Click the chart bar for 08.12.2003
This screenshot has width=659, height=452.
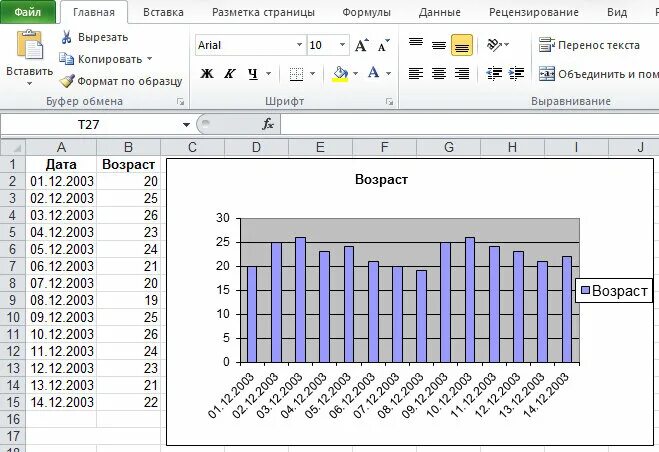click(x=422, y=316)
